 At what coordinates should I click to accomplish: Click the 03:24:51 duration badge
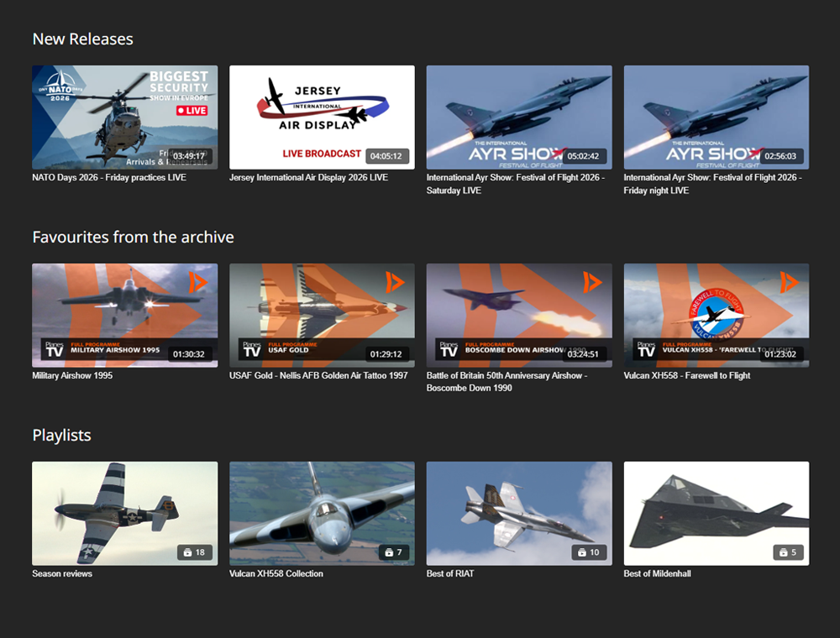[584, 354]
